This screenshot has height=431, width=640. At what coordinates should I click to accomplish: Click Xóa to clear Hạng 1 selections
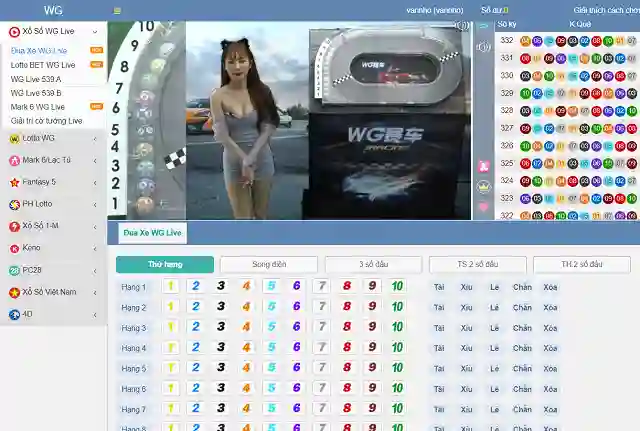[x=550, y=287]
